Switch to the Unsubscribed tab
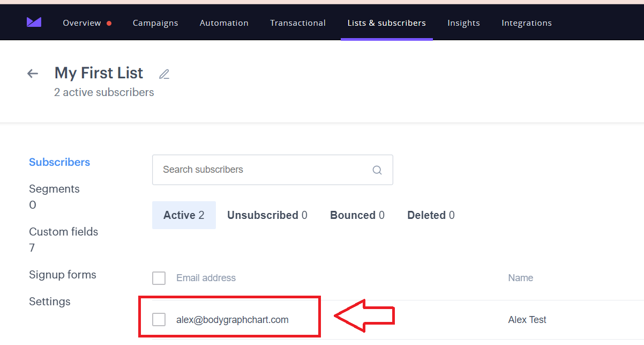This screenshot has width=644, height=345. click(x=267, y=215)
